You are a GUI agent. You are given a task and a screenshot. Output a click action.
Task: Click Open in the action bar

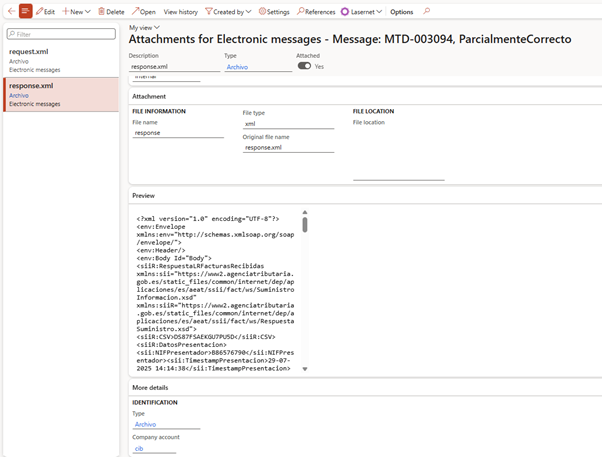[x=144, y=12]
